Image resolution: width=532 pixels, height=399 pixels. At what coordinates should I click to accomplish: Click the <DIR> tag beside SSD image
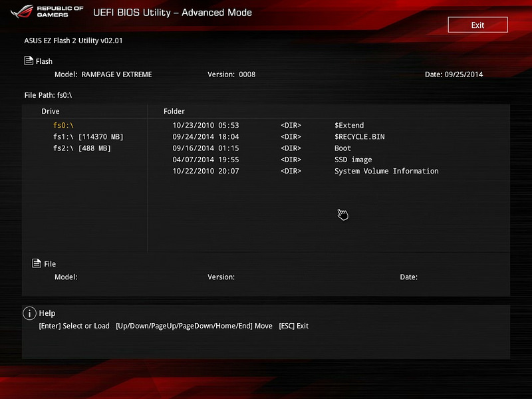[291, 160]
